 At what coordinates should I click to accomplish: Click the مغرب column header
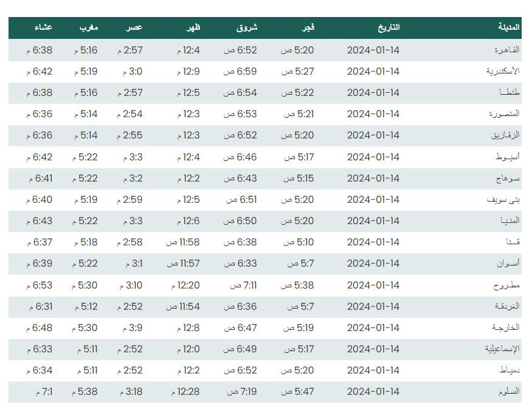tap(89, 27)
